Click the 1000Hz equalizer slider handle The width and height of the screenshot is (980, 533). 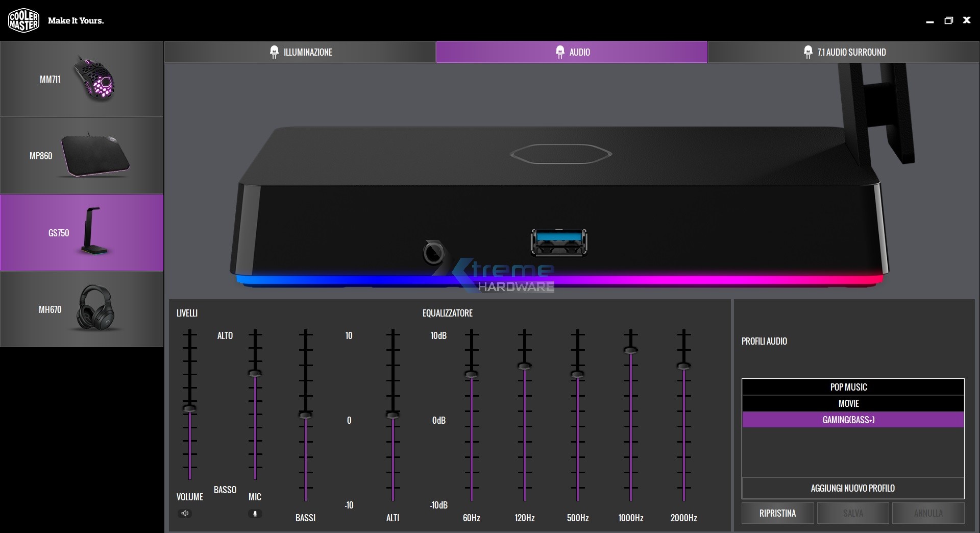point(631,350)
